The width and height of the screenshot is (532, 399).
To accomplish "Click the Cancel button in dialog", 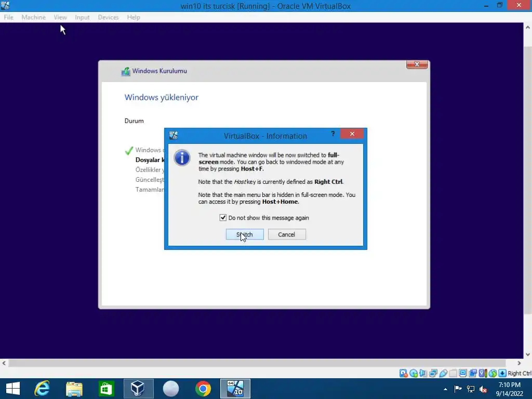I will click(x=287, y=234).
